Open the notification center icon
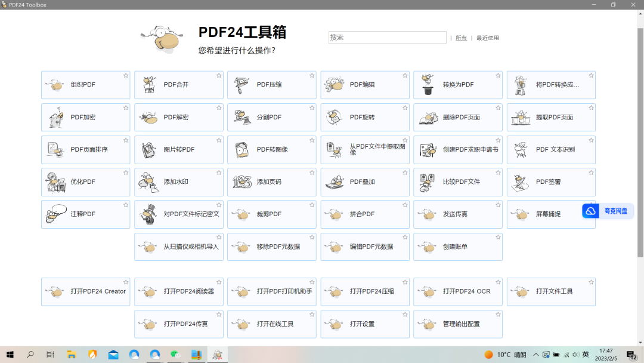Image resolution: width=644 pixels, height=363 pixels. click(x=631, y=355)
